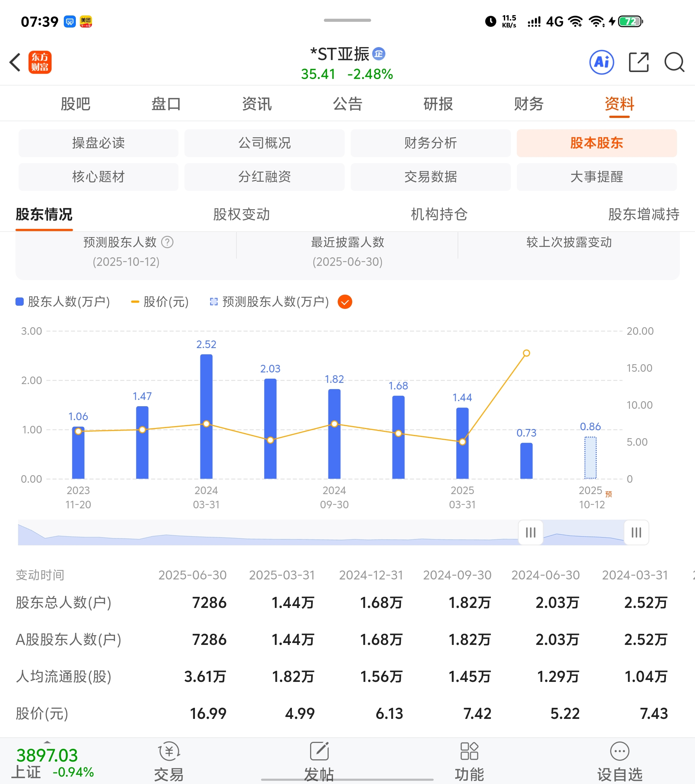This screenshot has width=695, height=784.
Task: Switch to the 财务 tab
Action: [x=529, y=104]
